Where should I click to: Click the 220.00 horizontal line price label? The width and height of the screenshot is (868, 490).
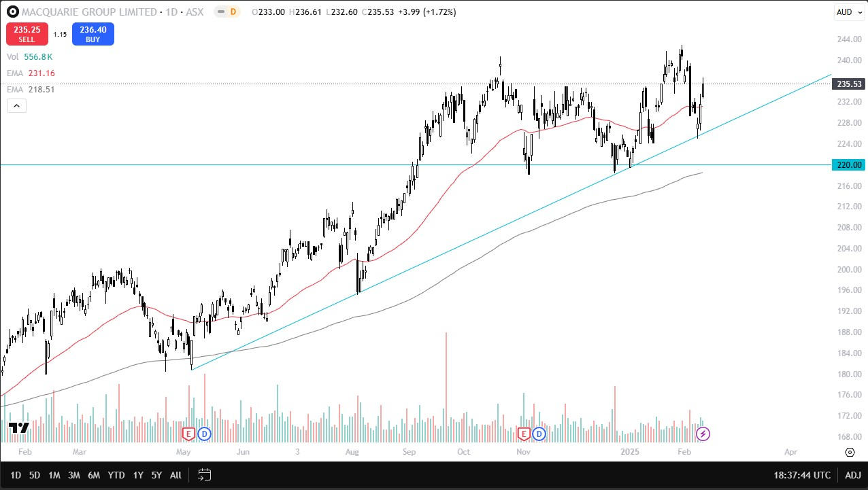(x=850, y=164)
